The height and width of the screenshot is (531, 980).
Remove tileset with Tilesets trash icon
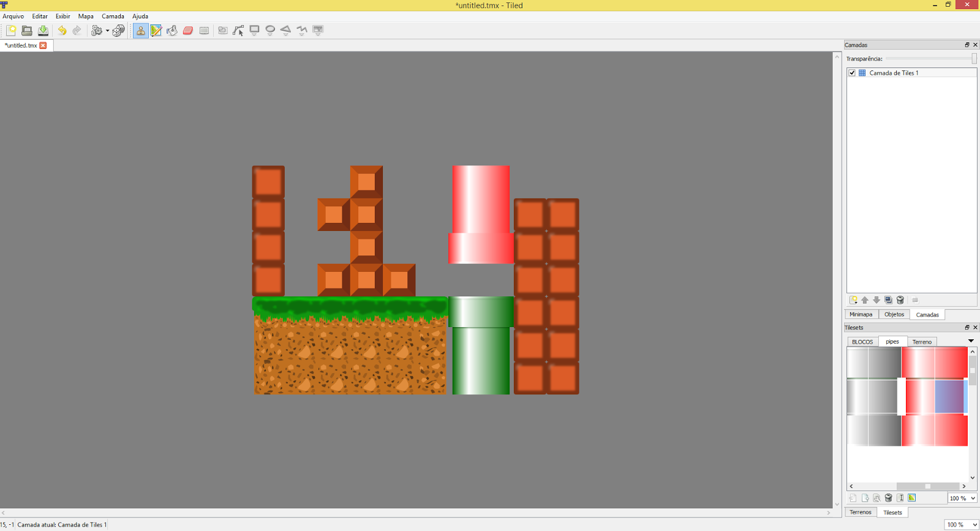888,498
